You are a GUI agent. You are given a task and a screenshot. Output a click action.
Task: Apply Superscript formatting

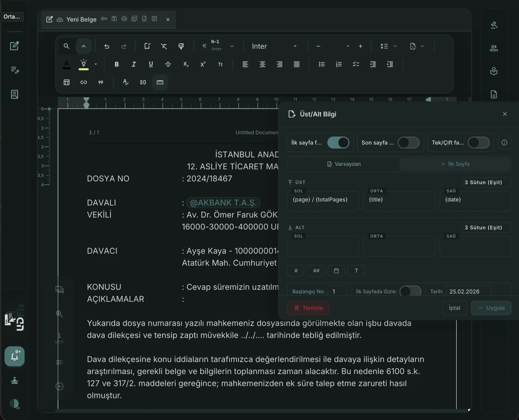(203, 64)
